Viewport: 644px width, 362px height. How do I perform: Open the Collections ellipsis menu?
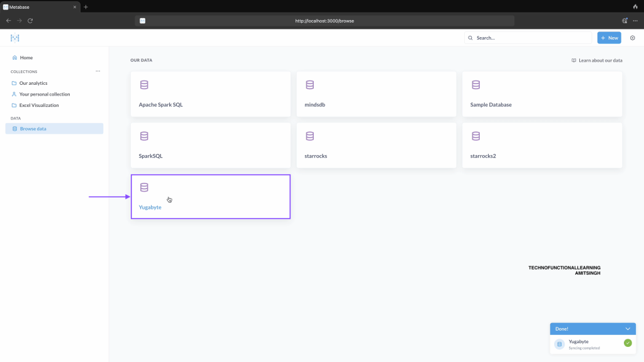[97, 72]
